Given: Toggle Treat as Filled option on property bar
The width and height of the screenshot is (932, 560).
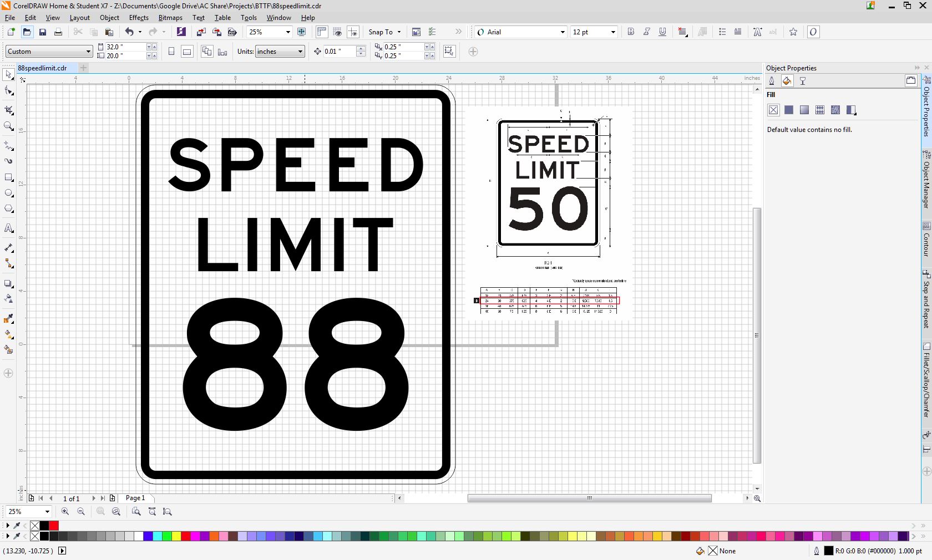Looking at the screenshot, I should (x=449, y=52).
